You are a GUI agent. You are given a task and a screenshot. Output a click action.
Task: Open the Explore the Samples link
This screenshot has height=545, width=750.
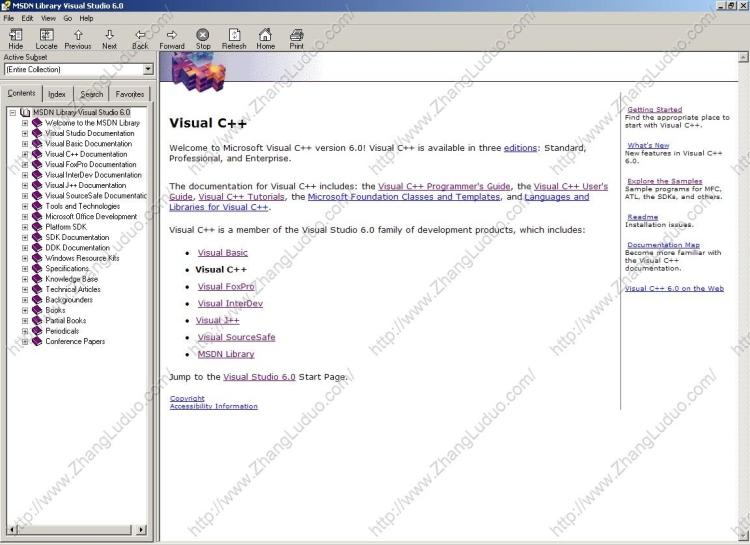coord(665,181)
